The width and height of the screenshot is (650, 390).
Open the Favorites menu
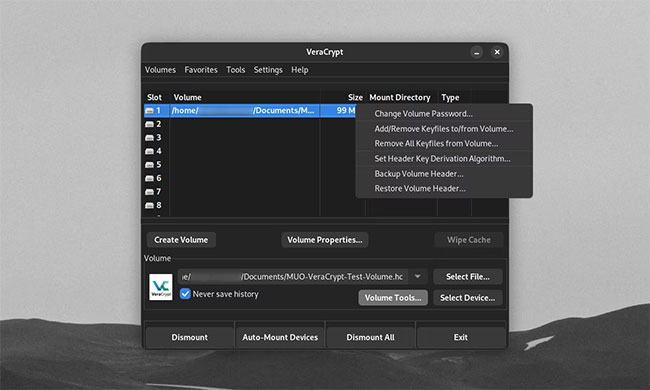point(201,70)
